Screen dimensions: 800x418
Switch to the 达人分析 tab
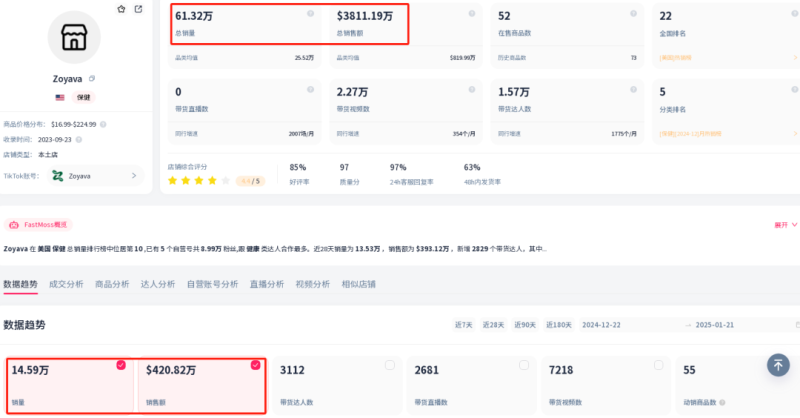(158, 284)
